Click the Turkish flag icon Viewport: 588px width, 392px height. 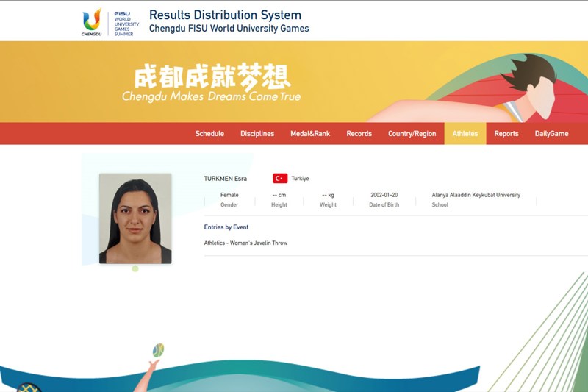(280, 178)
